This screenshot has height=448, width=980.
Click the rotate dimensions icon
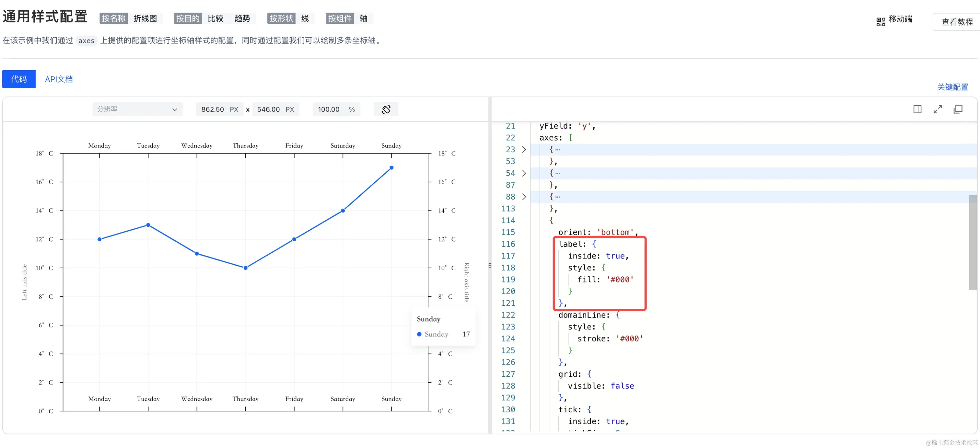pyautogui.click(x=386, y=109)
